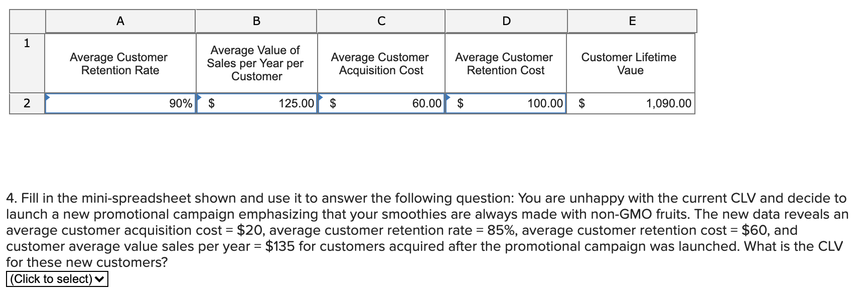Select the $1,090.00 CLV cell
This screenshot has width=868, height=299.
click(631, 104)
